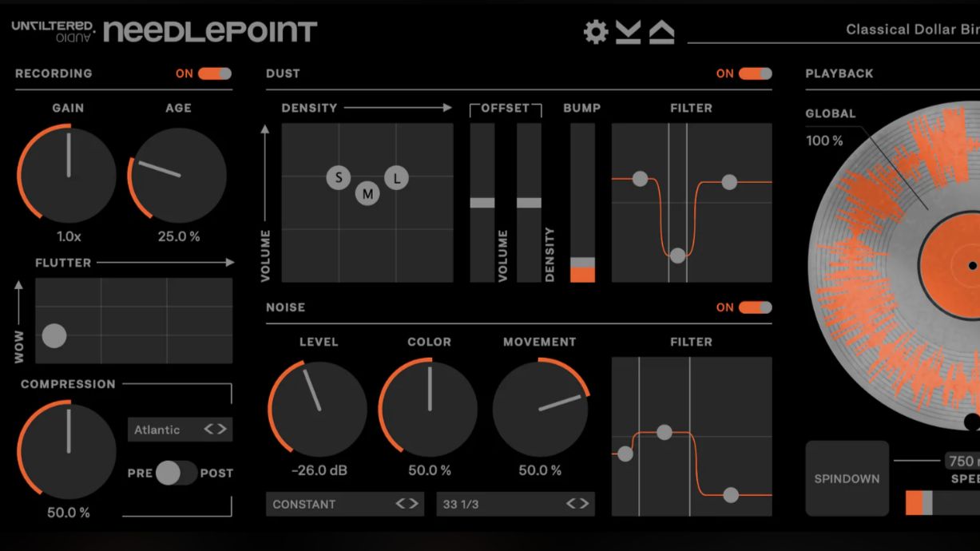Click the COMPRESSION knob
Screen dimensions: 980x551
68,450
